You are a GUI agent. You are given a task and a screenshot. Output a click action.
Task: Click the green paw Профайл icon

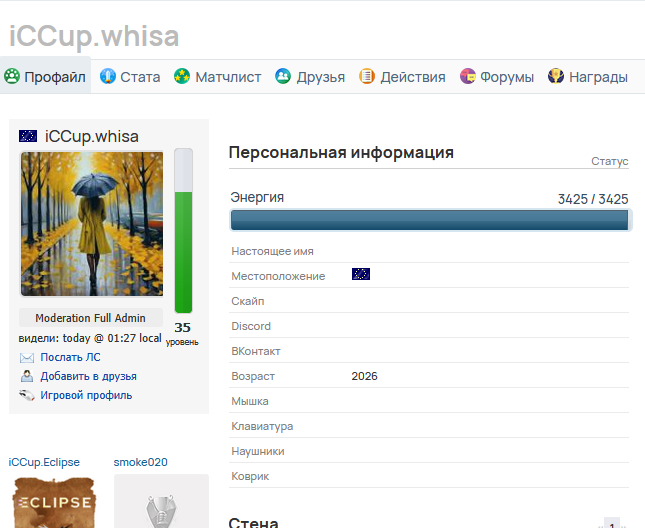click(12, 76)
